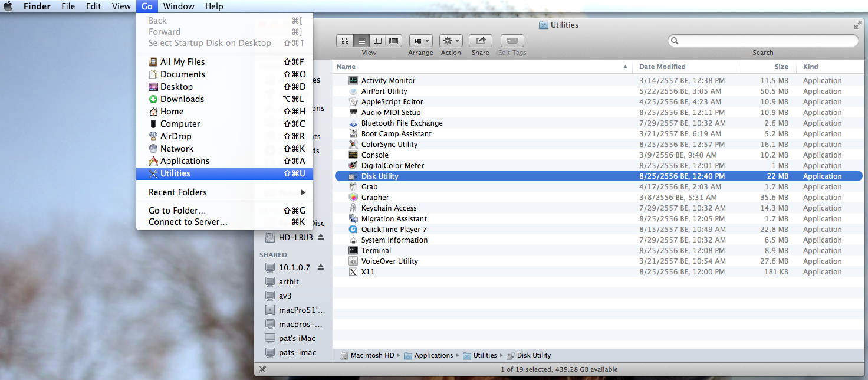Screen dimensions: 868x380
Task: Select the Audio MIDI Setup app icon
Action: point(353,113)
